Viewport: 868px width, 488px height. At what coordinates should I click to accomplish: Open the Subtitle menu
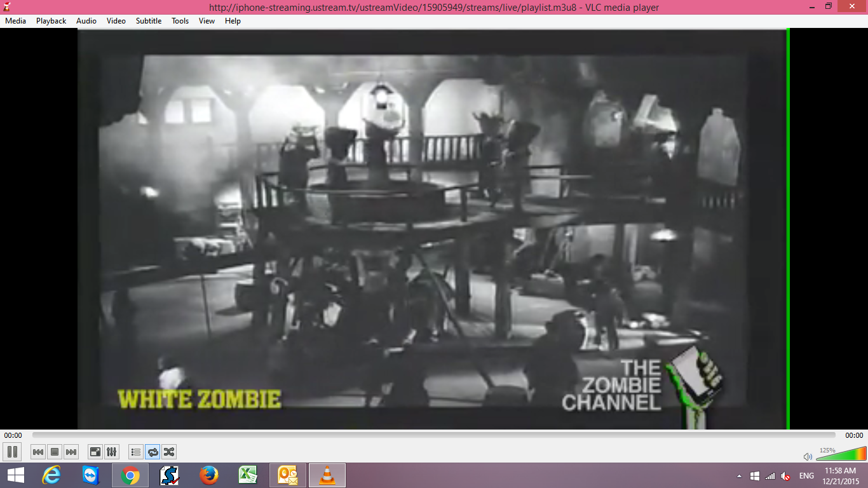149,21
